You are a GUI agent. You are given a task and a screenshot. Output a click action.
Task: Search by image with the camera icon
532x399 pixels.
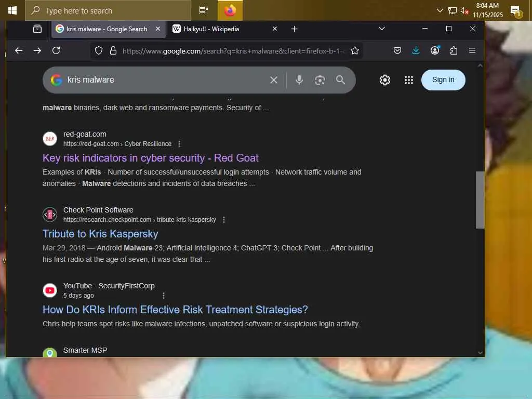click(320, 80)
